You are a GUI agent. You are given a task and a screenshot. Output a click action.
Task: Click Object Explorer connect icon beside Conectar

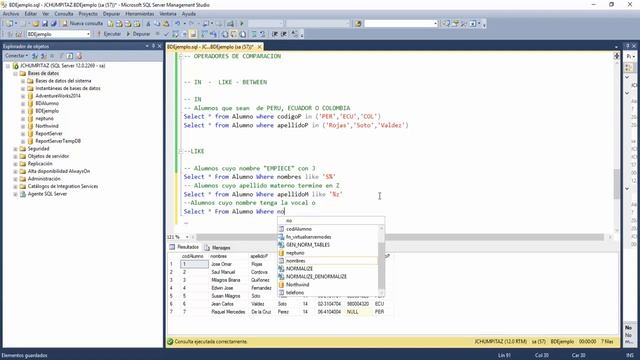35,56
